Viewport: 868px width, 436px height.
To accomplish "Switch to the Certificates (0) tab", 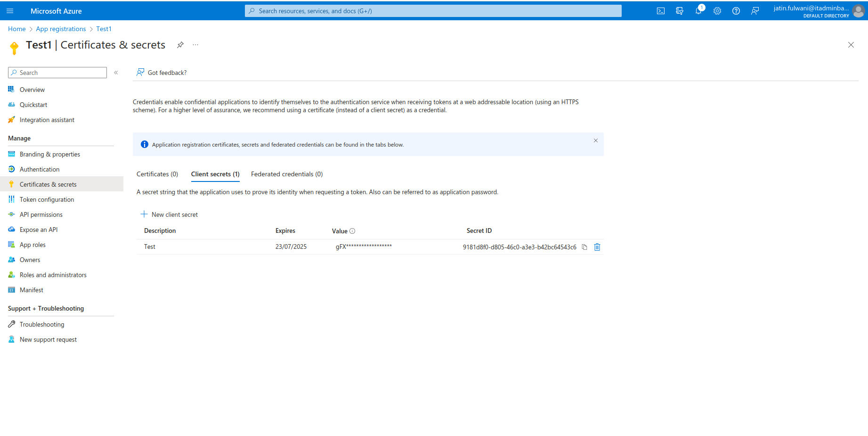I will click(157, 174).
